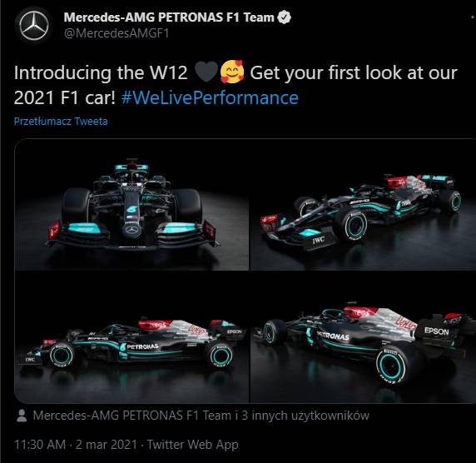Image resolution: width=476 pixels, height=463 pixels.
Task: Click the tagged users person icon
Action: pos(22,416)
